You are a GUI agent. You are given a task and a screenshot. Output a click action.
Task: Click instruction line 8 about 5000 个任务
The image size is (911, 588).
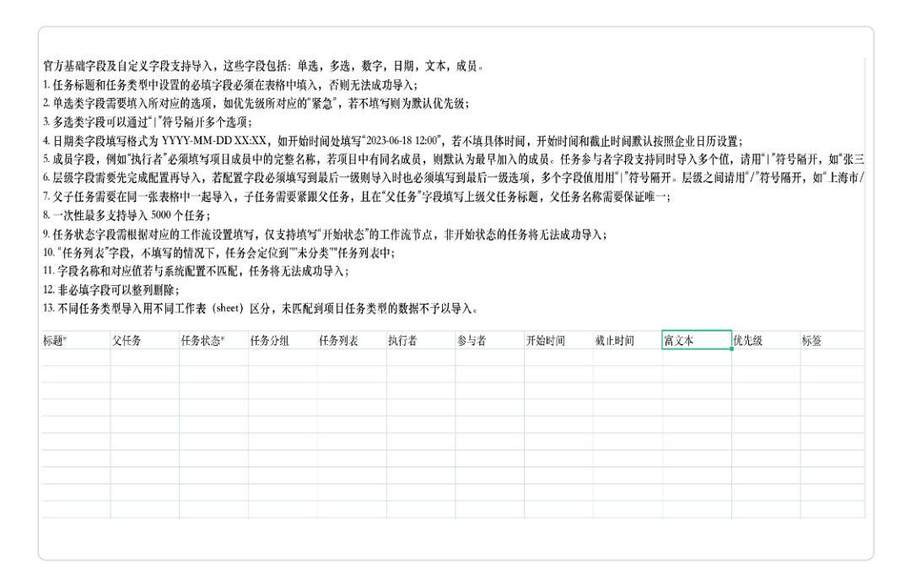(127, 215)
